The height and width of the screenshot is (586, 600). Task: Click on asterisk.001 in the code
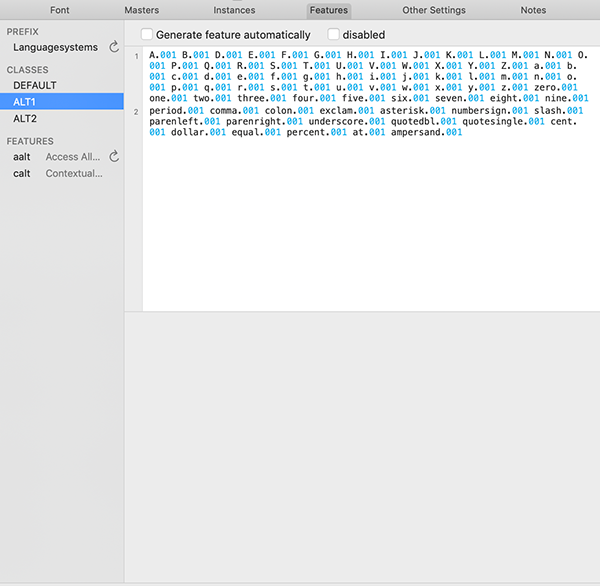412,111
